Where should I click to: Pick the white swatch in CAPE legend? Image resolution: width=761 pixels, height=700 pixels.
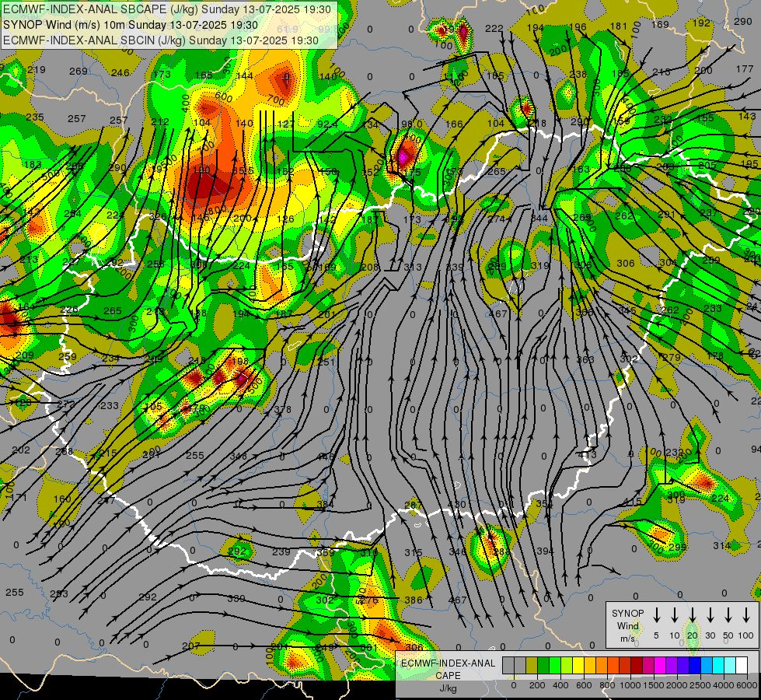click(741, 666)
